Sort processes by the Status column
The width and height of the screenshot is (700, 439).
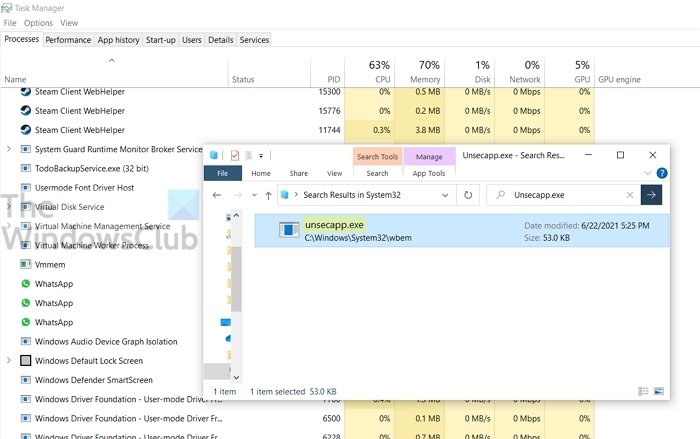tap(269, 71)
